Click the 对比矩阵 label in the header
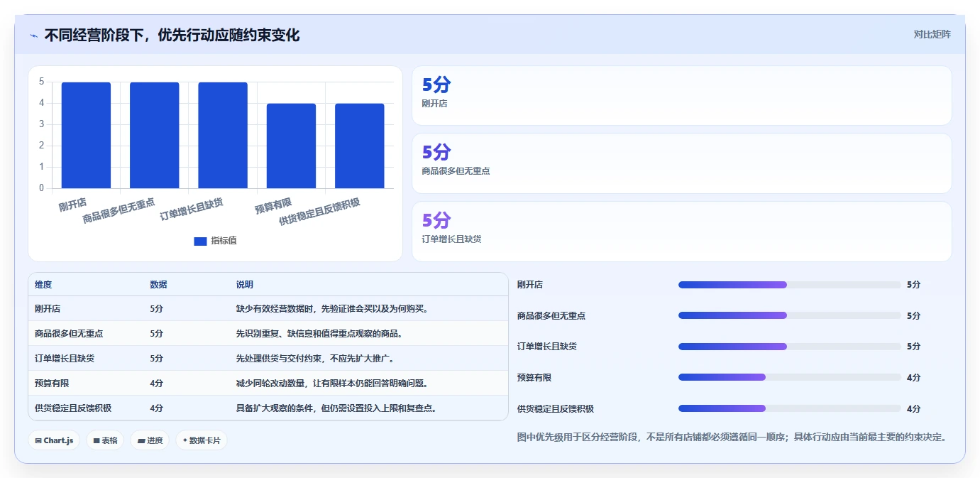 tap(932, 34)
